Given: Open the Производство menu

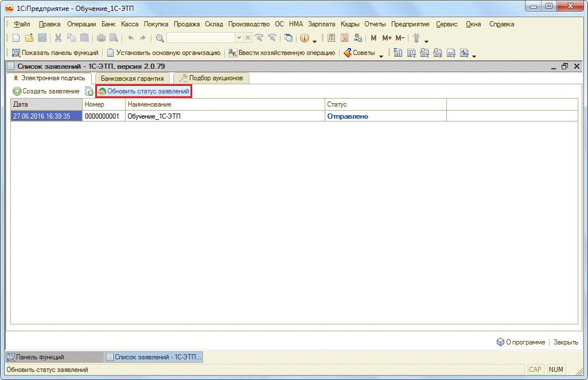Looking at the screenshot, I should [x=249, y=24].
